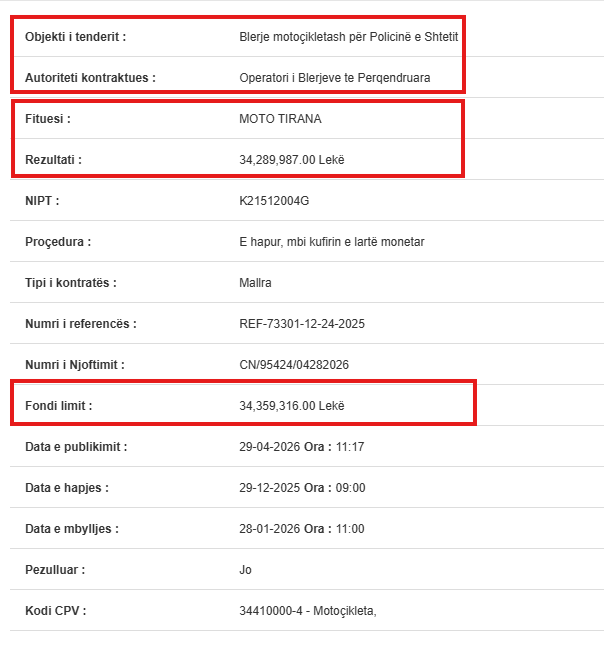Click winner name MOTO TIRANA
The image size is (604, 656).
[x=281, y=118]
